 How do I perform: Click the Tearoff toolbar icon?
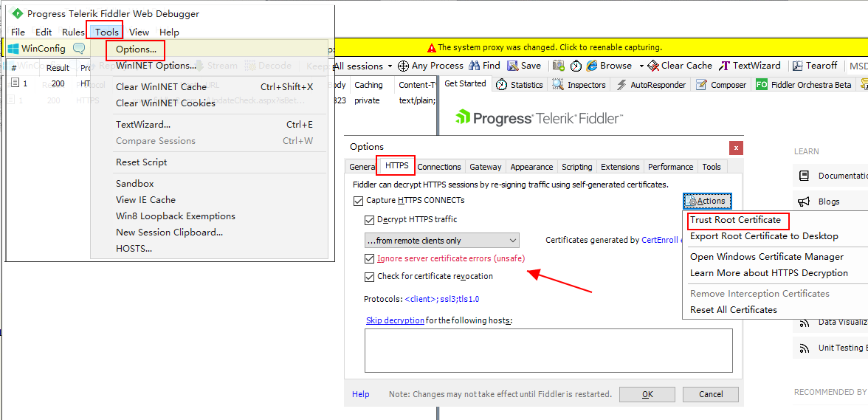(798, 66)
